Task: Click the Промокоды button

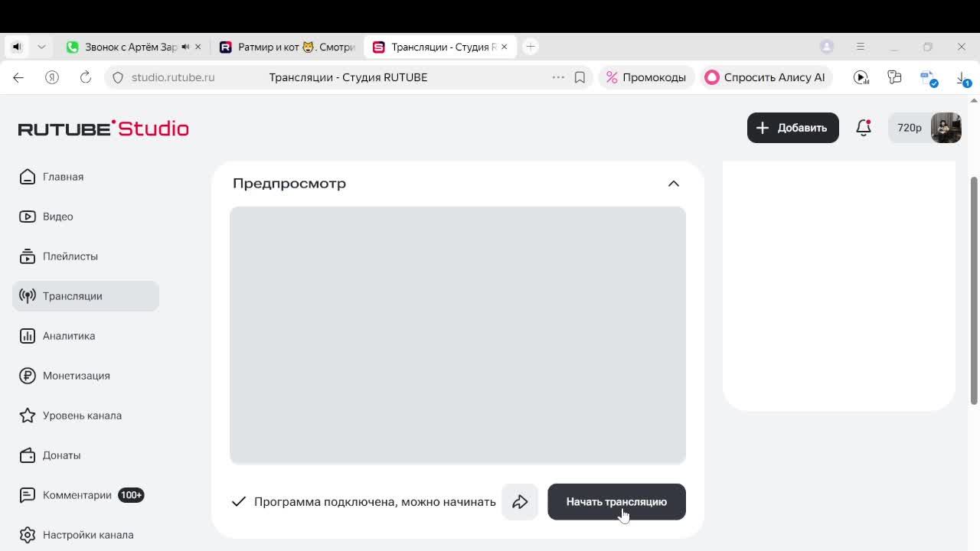Action: (x=646, y=77)
